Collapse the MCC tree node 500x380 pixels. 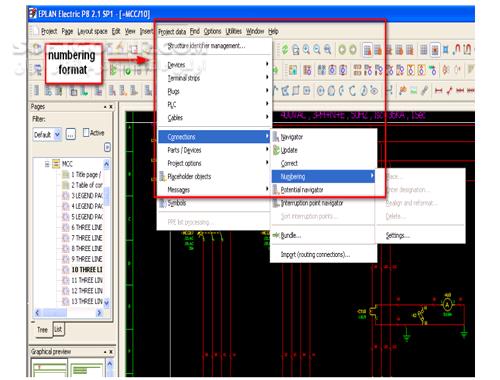point(47,164)
